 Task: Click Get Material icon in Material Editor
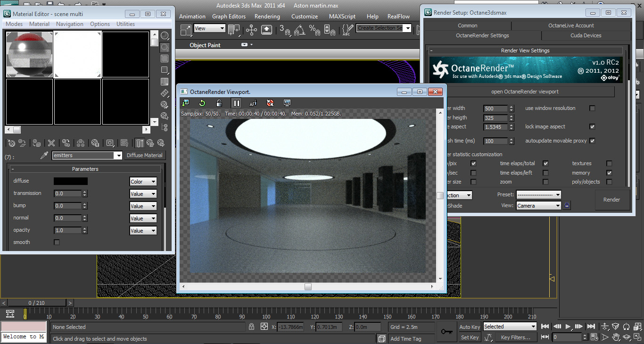pyautogui.click(x=11, y=143)
